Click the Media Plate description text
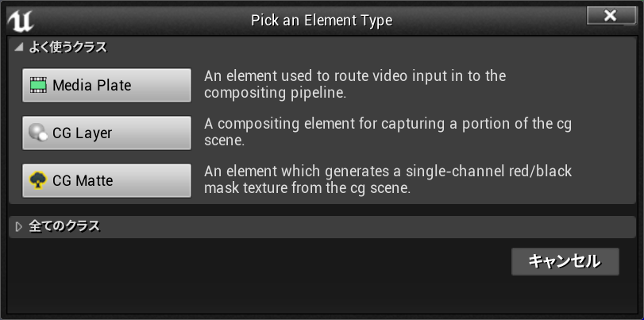Viewport: 644px width, 320px height. 355,84
